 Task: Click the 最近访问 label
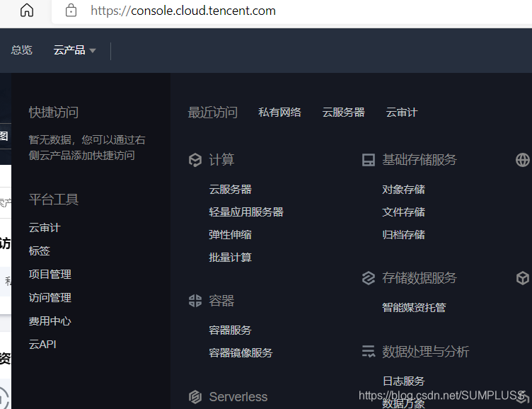213,113
